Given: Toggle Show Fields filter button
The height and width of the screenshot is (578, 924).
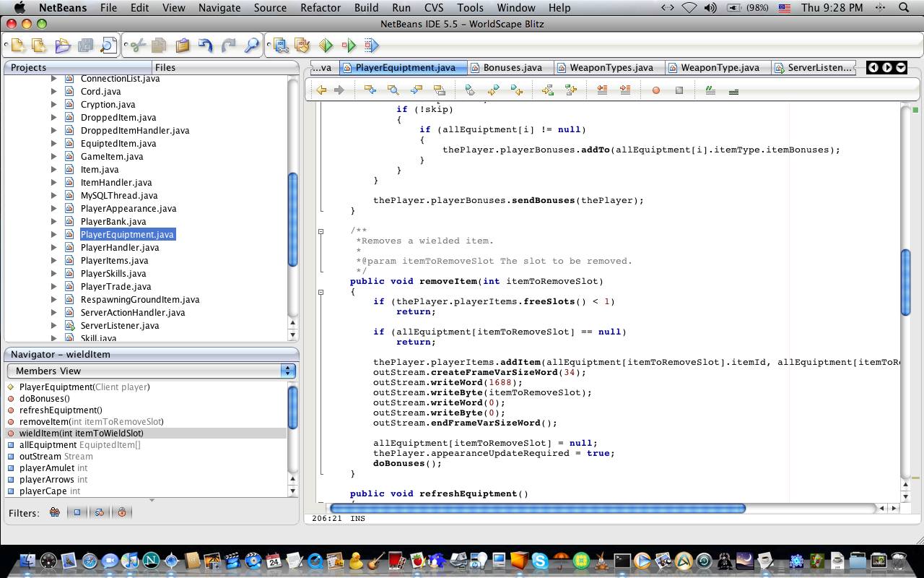Looking at the screenshot, I should (77, 512).
